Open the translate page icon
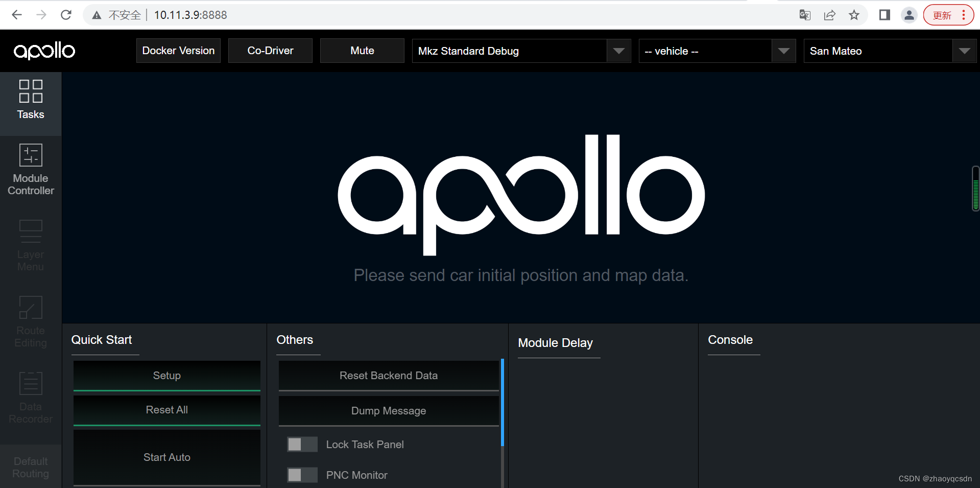This screenshot has height=488, width=980. [x=805, y=15]
